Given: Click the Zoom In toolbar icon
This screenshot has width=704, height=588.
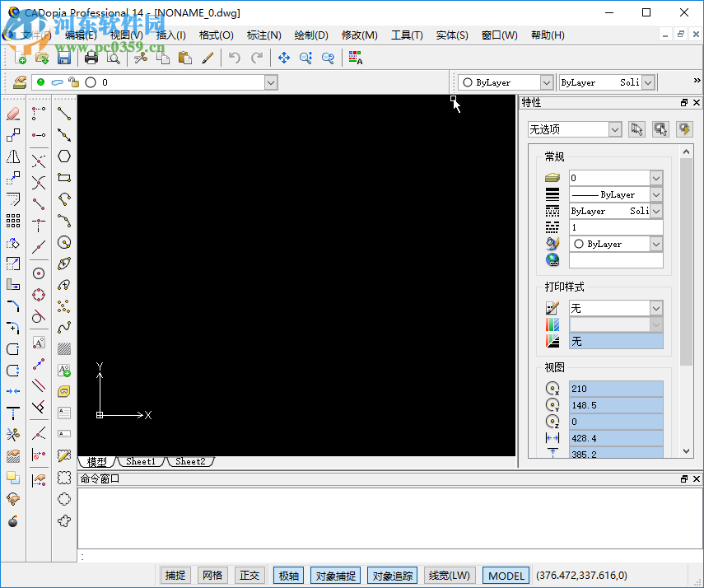Looking at the screenshot, I should 305,58.
